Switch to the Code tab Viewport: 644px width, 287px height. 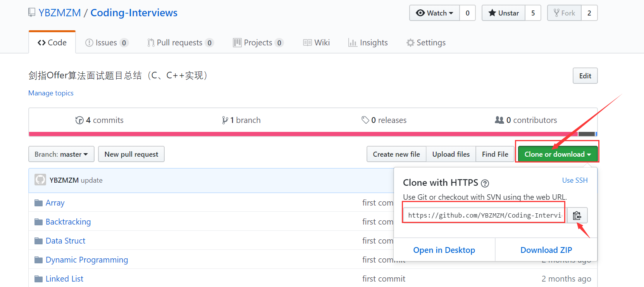[x=52, y=42]
